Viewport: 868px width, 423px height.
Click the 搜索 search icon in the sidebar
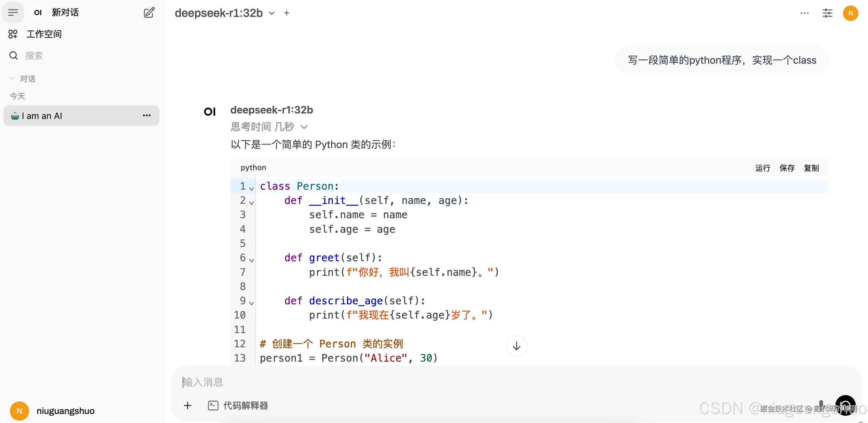13,55
